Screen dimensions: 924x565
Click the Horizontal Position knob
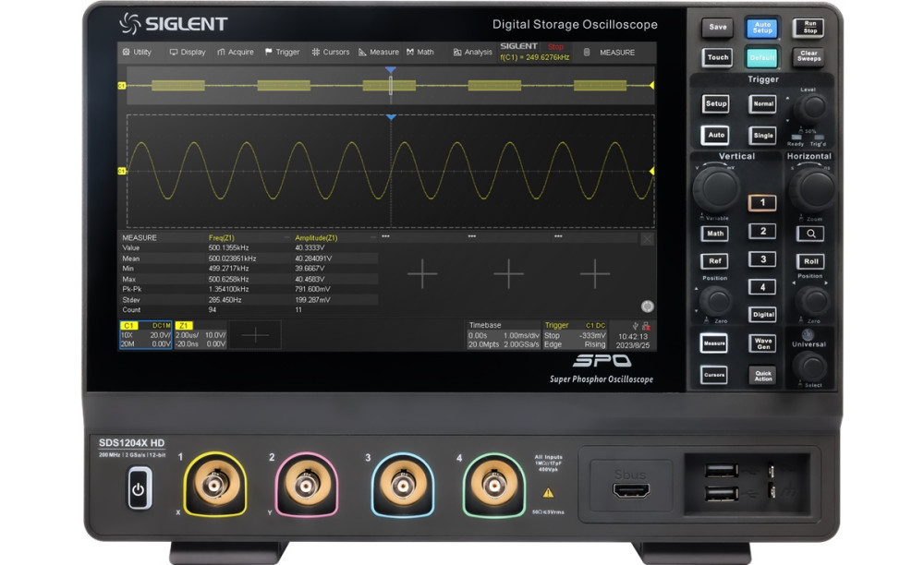[813, 300]
